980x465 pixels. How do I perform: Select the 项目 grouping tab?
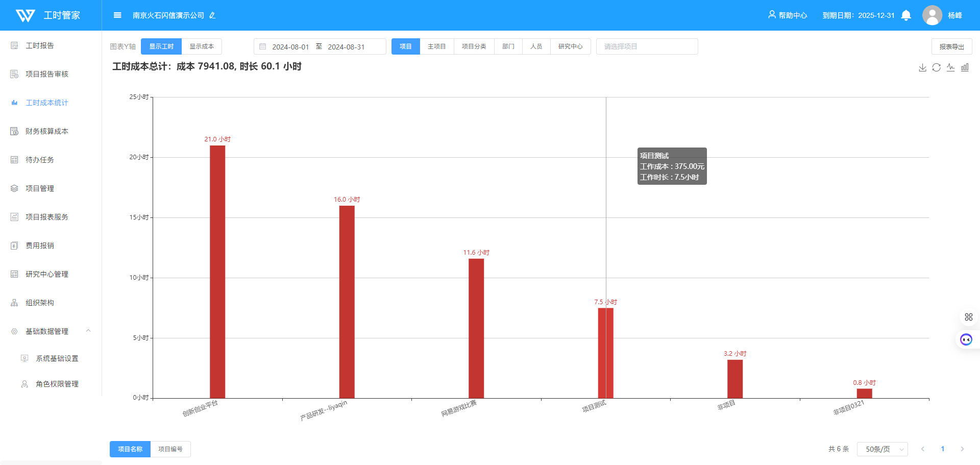406,46
